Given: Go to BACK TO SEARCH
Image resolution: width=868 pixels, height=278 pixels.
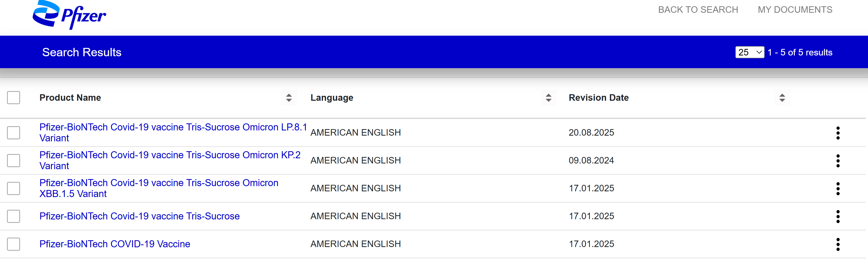Looking at the screenshot, I should (698, 10).
